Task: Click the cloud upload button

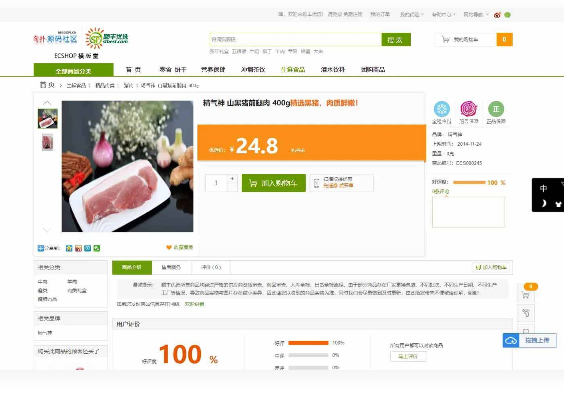Action: [x=529, y=340]
